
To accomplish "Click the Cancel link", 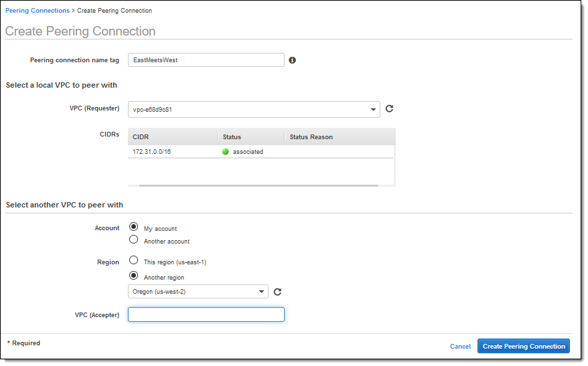I will 460,347.
